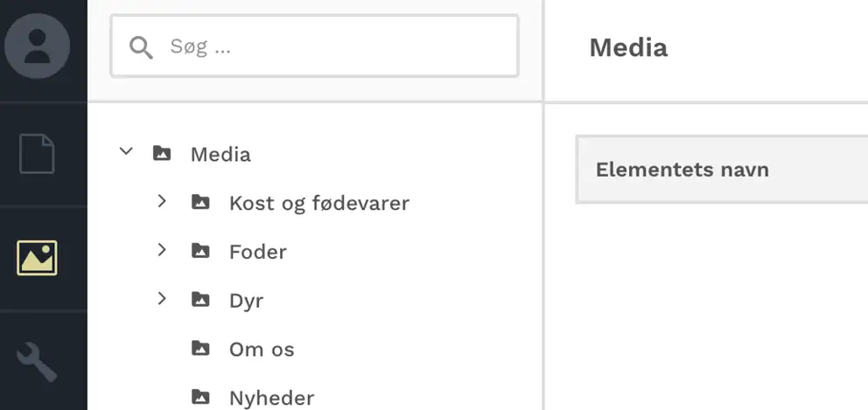Image resolution: width=868 pixels, height=410 pixels.
Task: Select the Media section image icon
Action: click(x=37, y=258)
